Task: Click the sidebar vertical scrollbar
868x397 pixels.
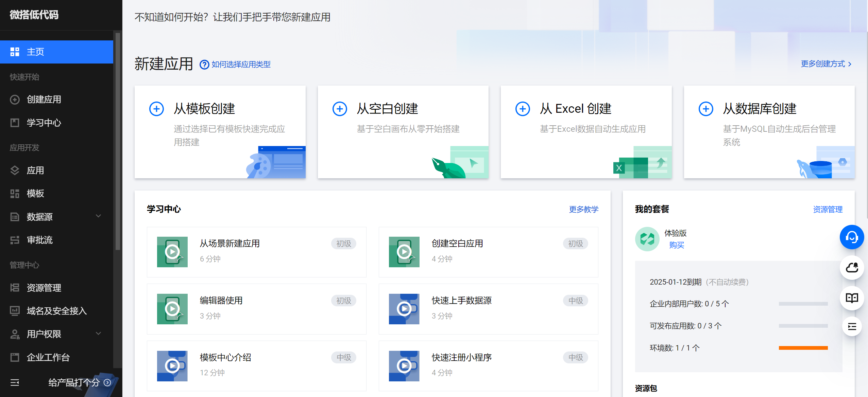Action: click(118, 141)
